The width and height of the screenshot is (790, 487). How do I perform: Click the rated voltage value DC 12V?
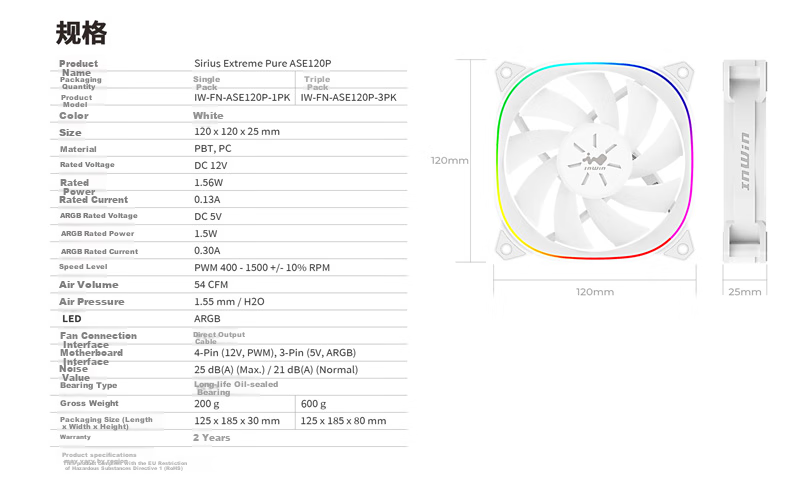[211, 166]
